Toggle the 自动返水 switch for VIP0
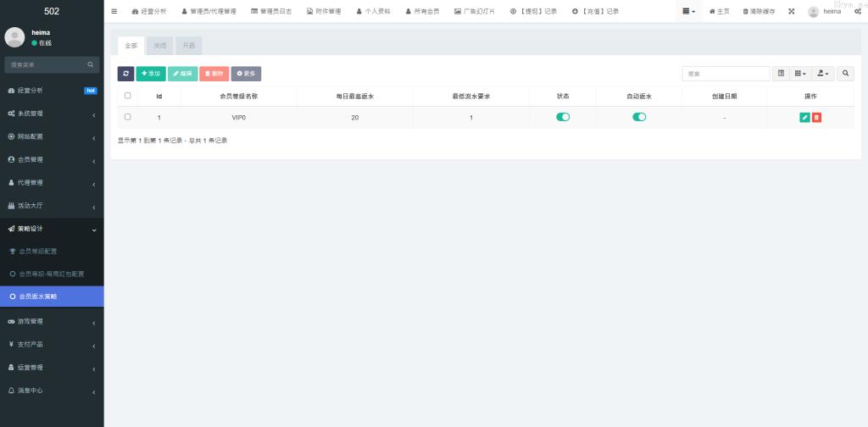The image size is (868, 427). pos(639,117)
